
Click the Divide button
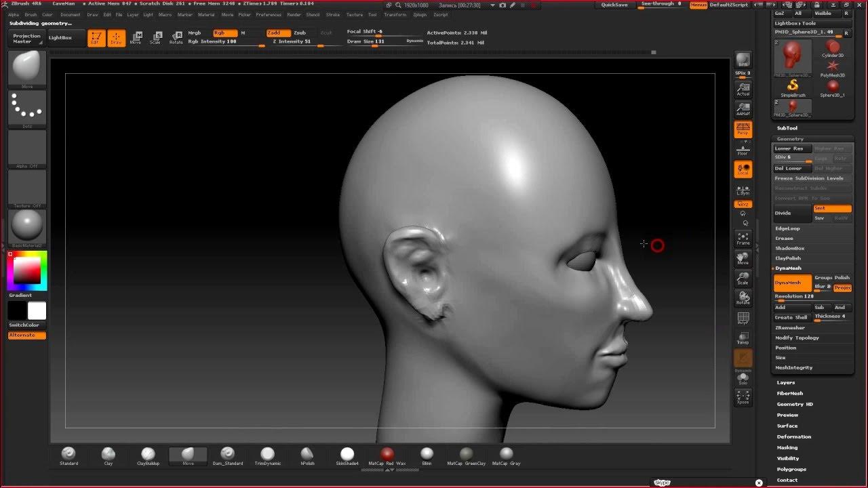792,213
